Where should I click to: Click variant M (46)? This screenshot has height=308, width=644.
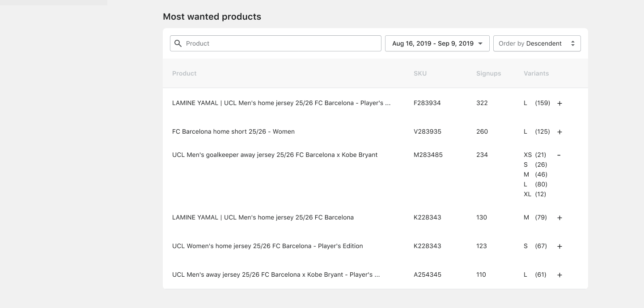pos(535,174)
